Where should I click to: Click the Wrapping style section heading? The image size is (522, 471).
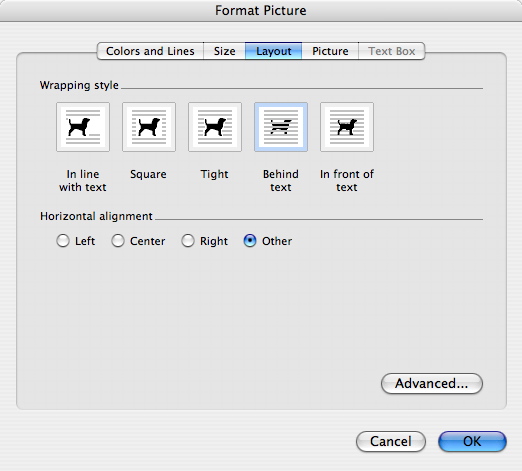tap(79, 85)
